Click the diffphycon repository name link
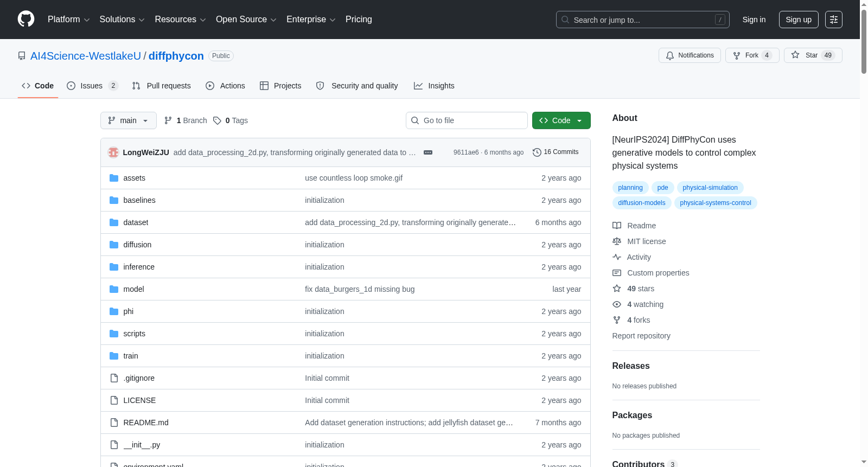Viewport: 868px width, 467px height. pos(176,56)
